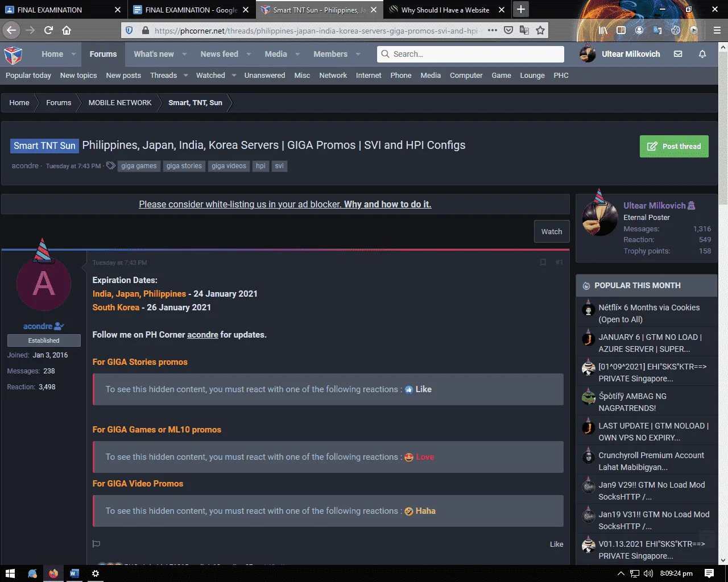Open the Lounge sub-nav link
This screenshot has width=728, height=582.
click(532, 76)
